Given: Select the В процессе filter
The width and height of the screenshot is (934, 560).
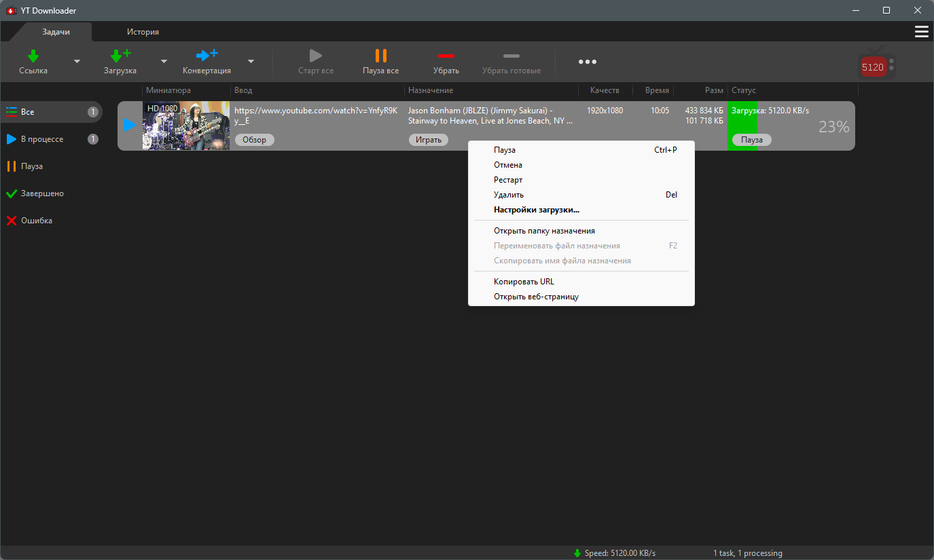Looking at the screenshot, I should tap(51, 139).
